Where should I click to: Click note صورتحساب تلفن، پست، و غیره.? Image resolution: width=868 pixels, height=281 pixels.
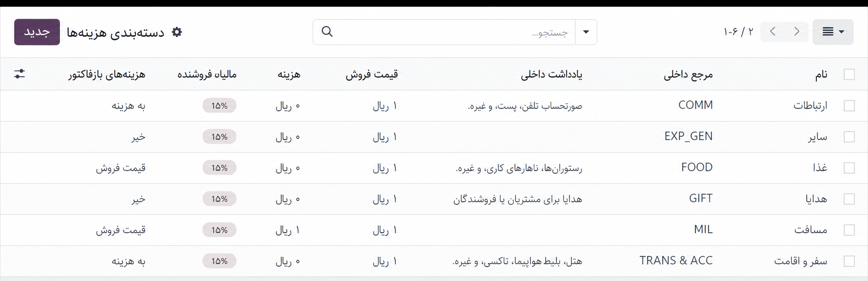click(525, 106)
